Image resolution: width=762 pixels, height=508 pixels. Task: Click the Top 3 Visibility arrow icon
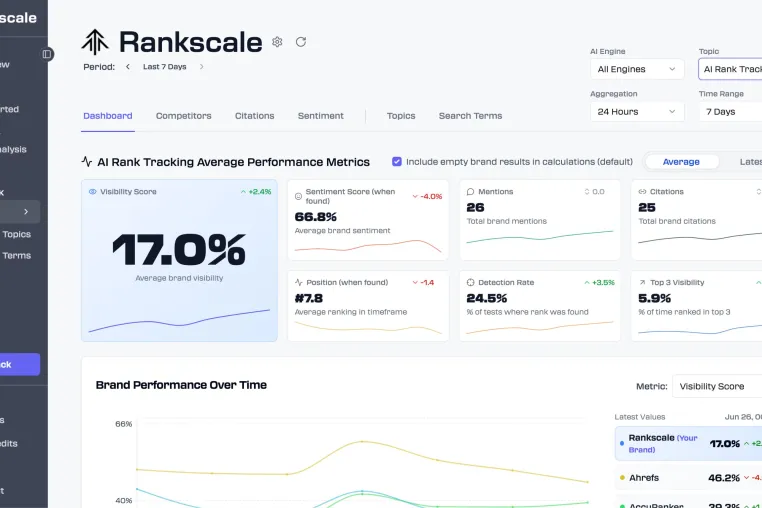[642, 282]
